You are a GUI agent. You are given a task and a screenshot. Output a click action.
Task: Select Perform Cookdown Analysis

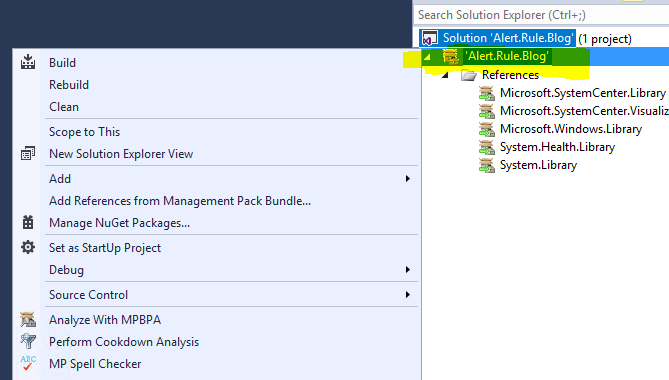[x=124, y=342]
